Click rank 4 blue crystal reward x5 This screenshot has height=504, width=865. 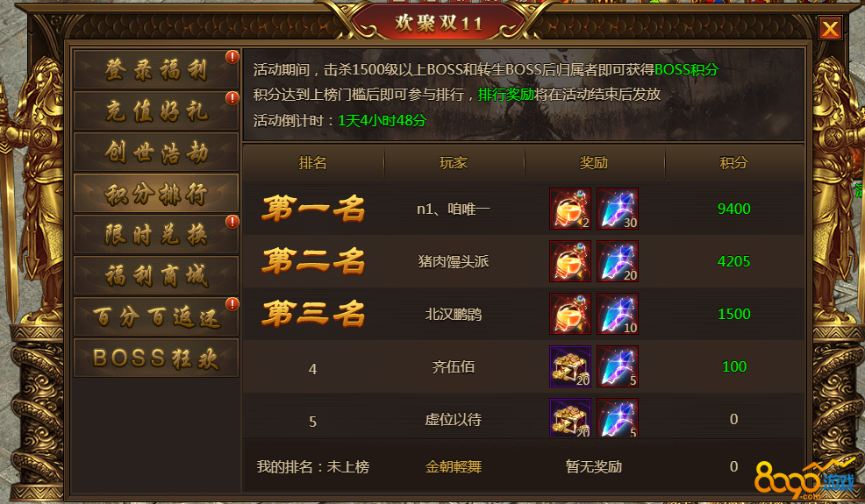618,366
